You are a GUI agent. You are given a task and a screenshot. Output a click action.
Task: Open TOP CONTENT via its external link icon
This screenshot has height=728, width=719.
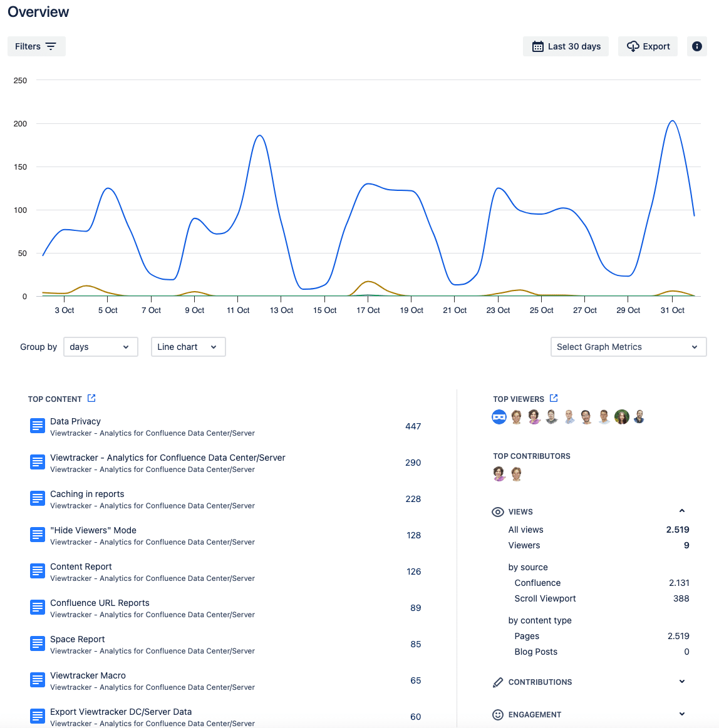tap(91, 397)
